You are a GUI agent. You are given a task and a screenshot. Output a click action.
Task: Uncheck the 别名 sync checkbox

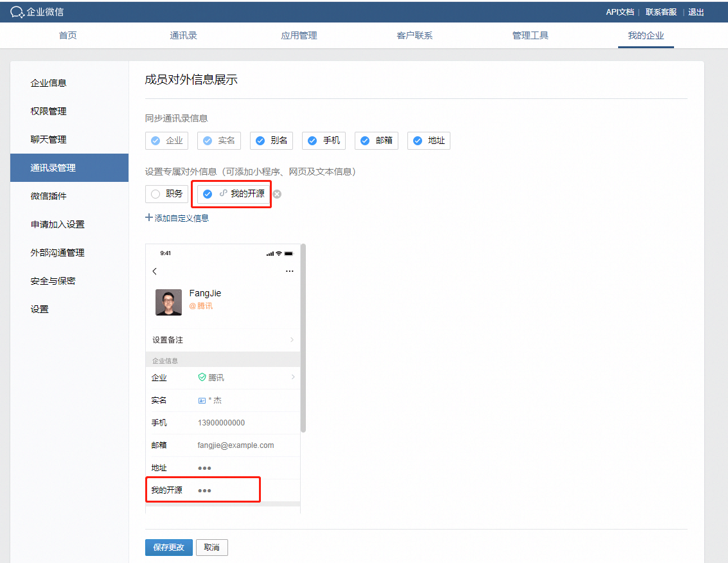(x=260, y=141)
